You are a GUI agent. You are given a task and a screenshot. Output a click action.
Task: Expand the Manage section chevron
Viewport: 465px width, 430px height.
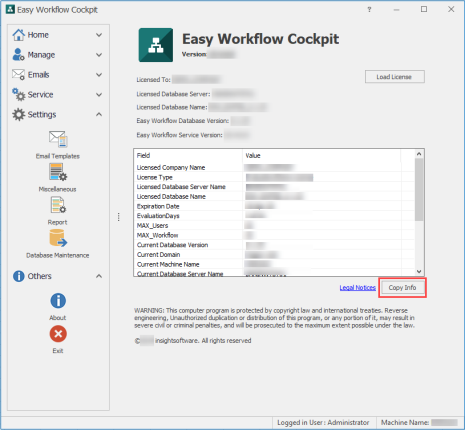pyautogui.click(x=99, y=55)
